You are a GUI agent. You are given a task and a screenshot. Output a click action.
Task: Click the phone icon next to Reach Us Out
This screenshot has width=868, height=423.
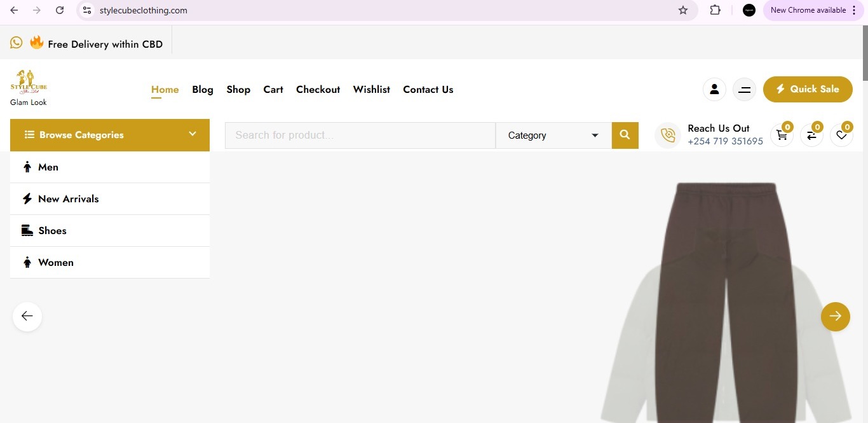668,135
